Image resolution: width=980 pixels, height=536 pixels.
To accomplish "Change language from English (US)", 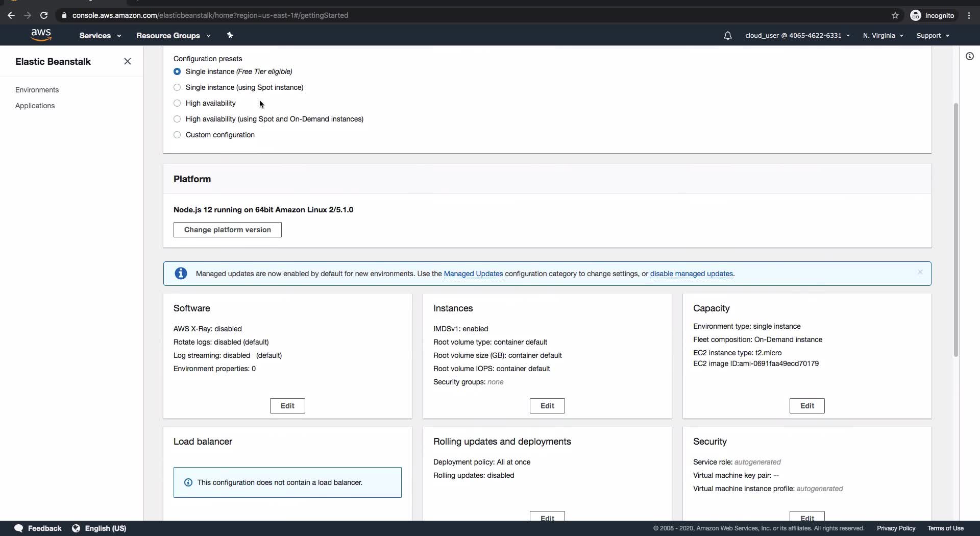I will tap(100, 528).
